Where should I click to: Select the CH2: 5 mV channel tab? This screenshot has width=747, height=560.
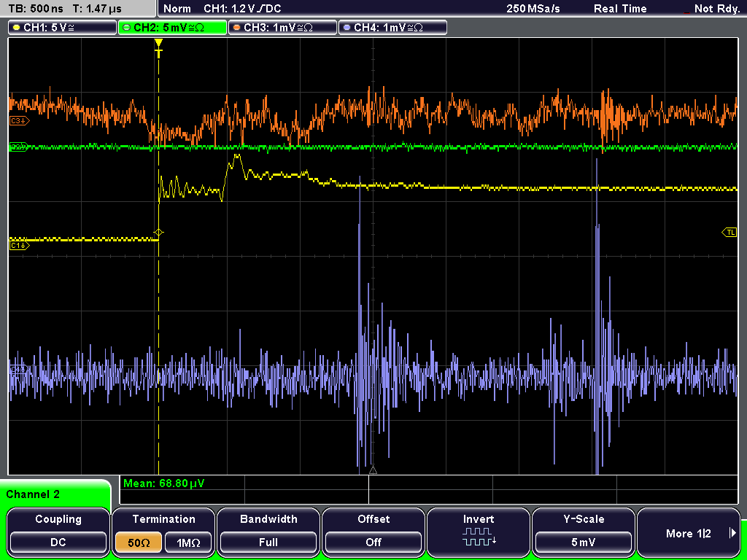click(172, 28)
